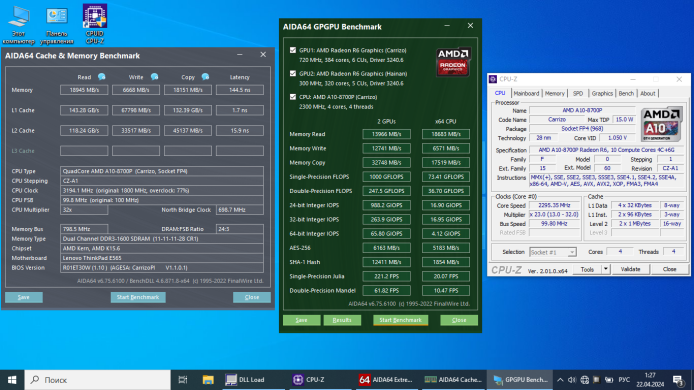
Task: Open the Этот компьютер desktop icon
Action: (19, 25)
